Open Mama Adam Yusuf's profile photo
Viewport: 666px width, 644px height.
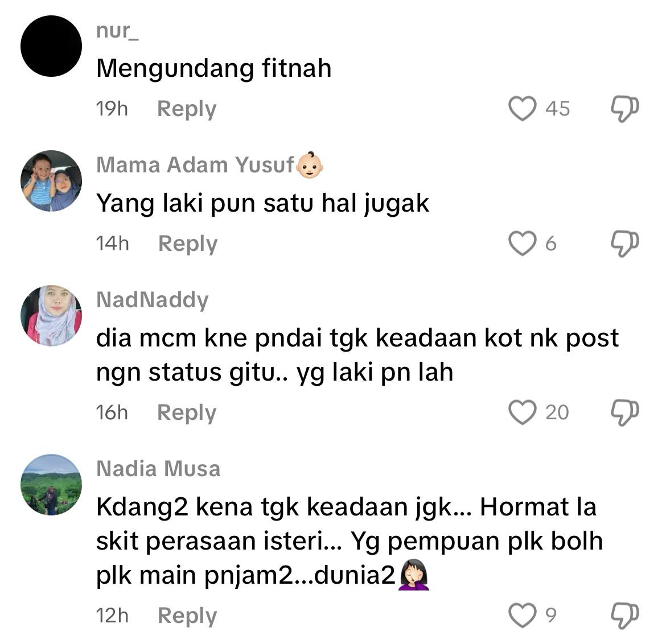click(51, 180)
